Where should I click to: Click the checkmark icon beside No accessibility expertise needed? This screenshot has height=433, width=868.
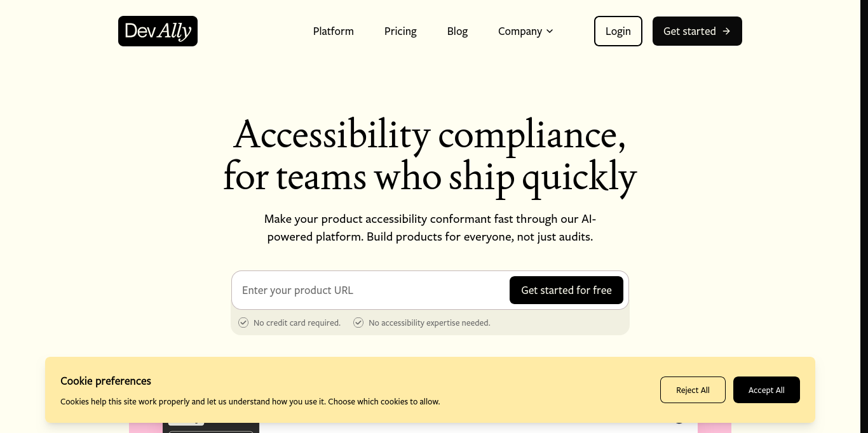358,323
